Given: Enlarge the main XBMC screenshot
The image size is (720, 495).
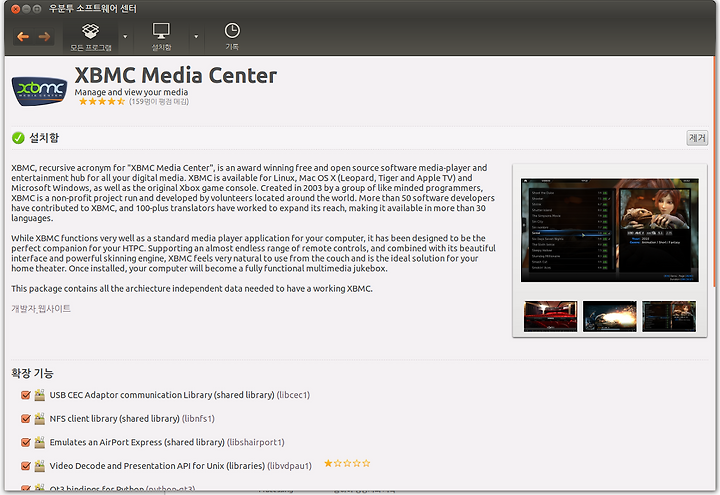Looking at the screenshot, I should [x=610, y=230].
